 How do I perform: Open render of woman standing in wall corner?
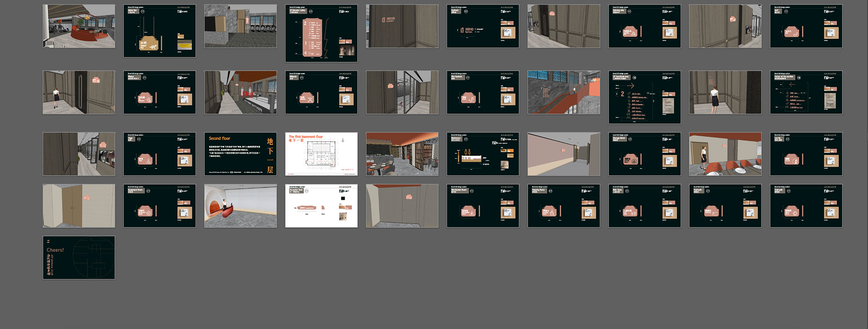tap(725, 92)
